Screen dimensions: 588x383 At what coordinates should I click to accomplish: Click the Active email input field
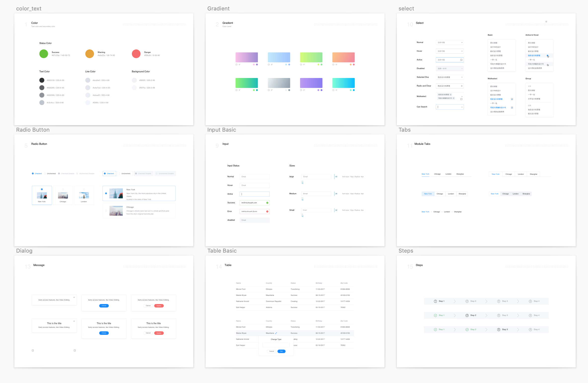(255, 194)
